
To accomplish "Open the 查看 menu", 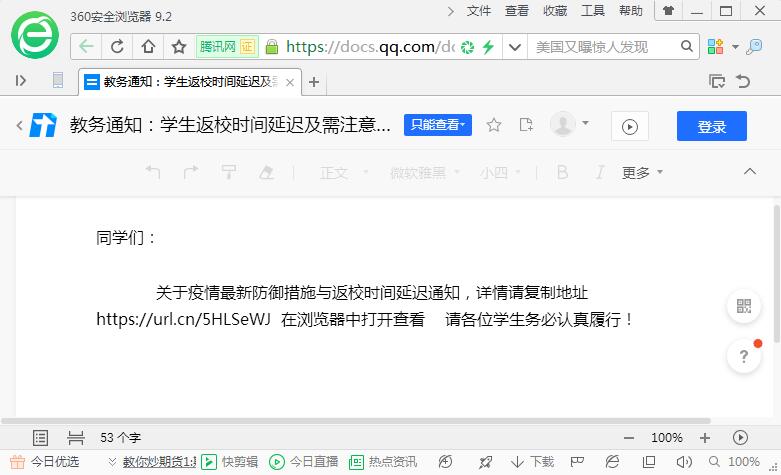I will coord(517,10).
